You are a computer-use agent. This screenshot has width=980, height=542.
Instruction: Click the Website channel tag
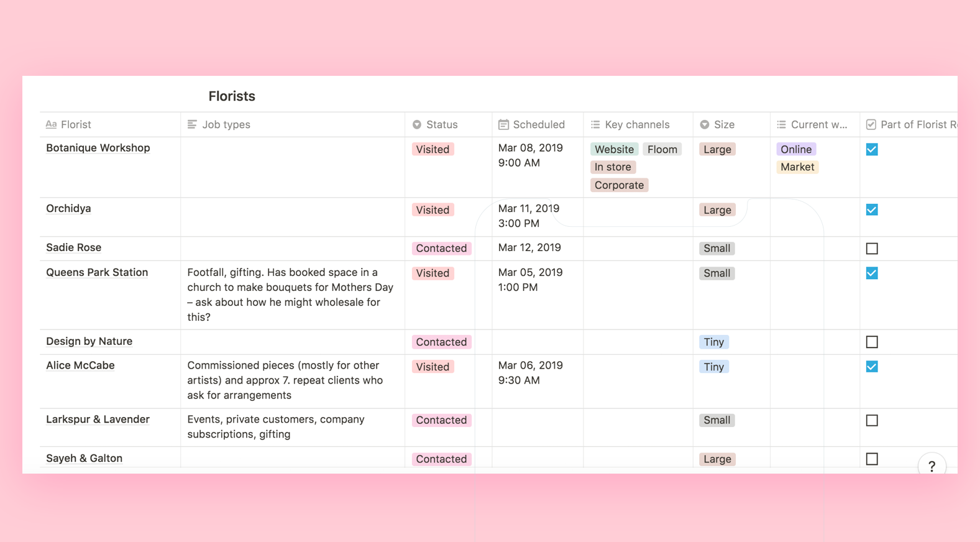tap(614, 149)
